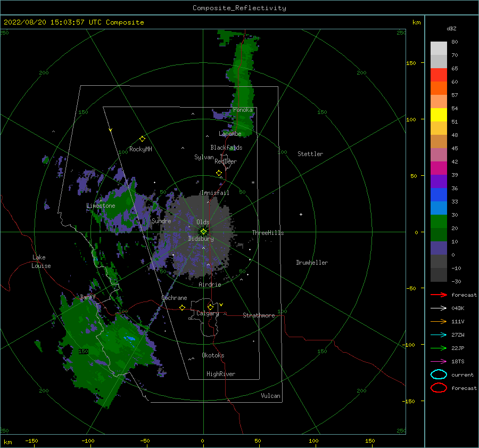The image size is (479, 448).
Task: Click the white plus marker east of ThreeHills
Action: click(301, 214)
